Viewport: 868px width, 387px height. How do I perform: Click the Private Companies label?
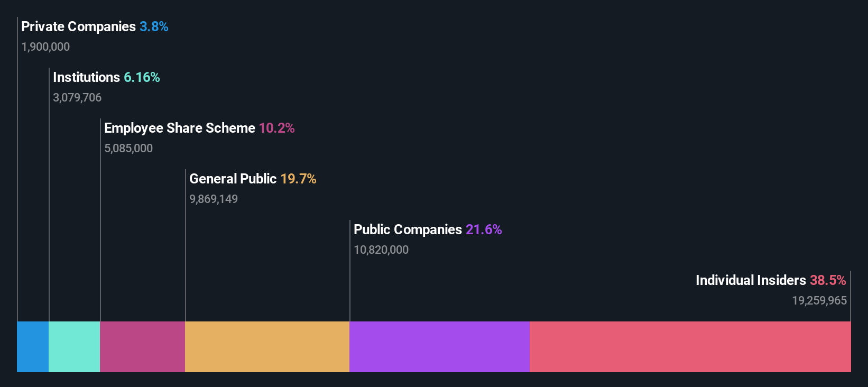coord(78,26)
